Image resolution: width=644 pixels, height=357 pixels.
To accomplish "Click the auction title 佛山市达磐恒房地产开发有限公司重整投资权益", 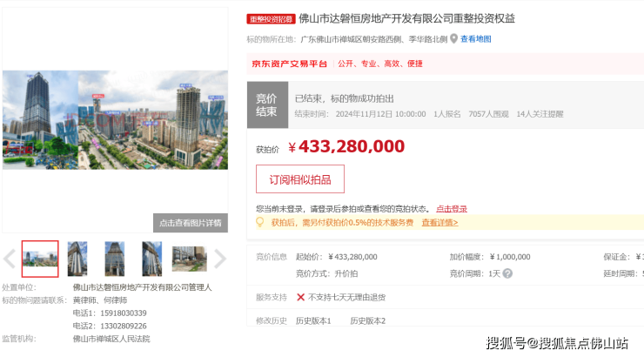I will click(406, 18).
